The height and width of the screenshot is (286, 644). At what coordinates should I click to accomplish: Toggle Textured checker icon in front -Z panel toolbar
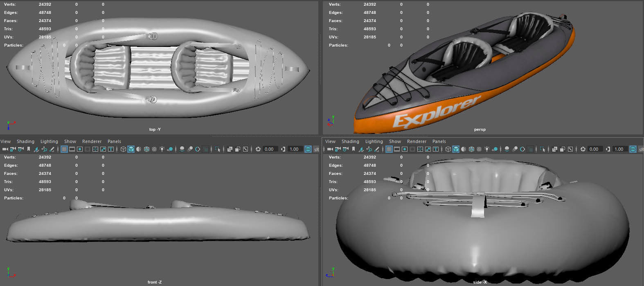(154, 149)
